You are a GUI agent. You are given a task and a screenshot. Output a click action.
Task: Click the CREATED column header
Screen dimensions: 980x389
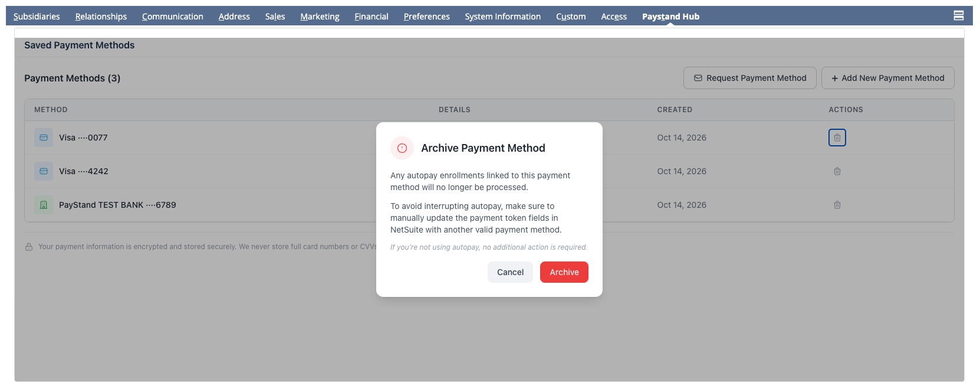(x=675, y=110)
